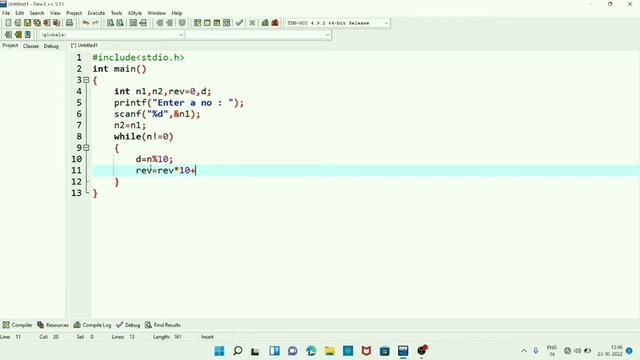640x360 pixels.
Task: Click code line '#include<stdio.h>'
Action: coord(138,58)
